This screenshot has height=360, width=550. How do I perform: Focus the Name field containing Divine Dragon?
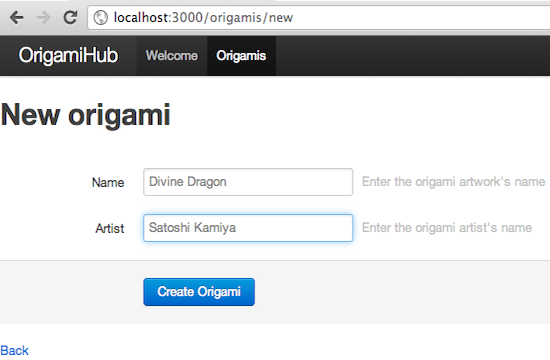point(248,182)
